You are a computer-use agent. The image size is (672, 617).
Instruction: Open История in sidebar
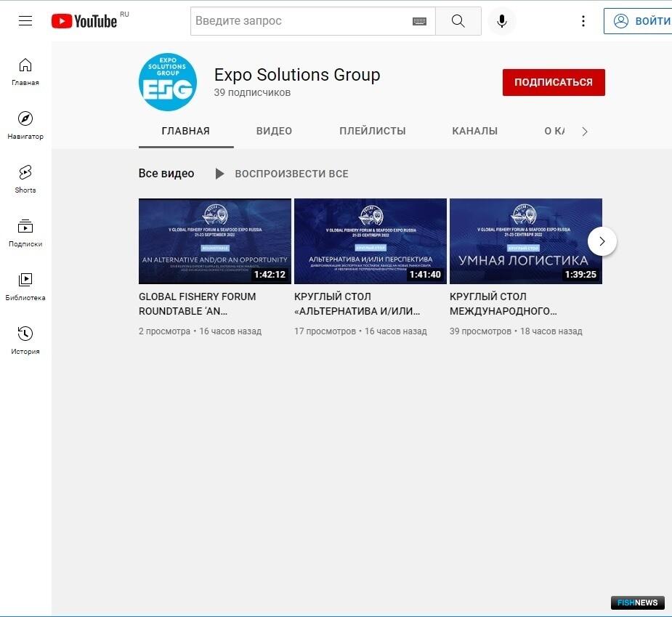tap(25, 340)
